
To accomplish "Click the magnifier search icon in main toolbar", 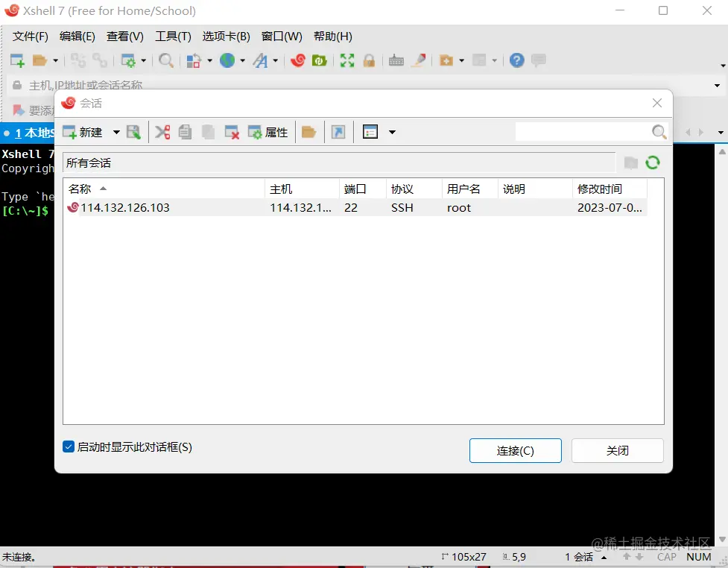I will (x=165, y=60).
